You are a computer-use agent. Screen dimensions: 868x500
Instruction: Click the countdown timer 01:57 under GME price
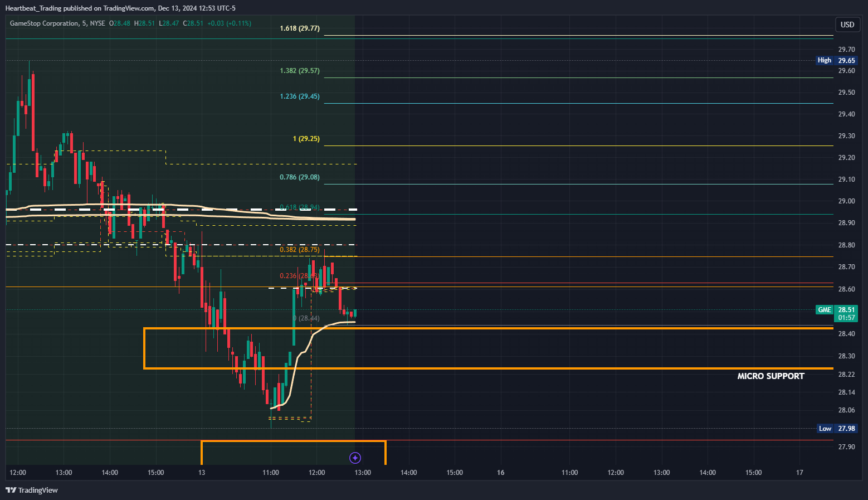846,318
